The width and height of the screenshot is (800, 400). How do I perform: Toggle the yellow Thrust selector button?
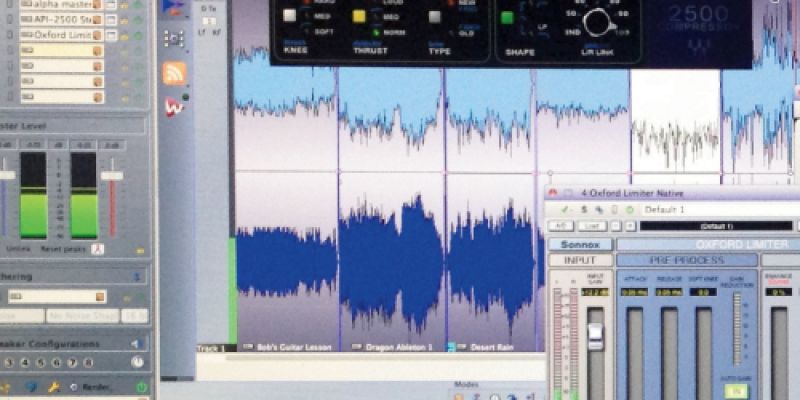pos(358,16)
